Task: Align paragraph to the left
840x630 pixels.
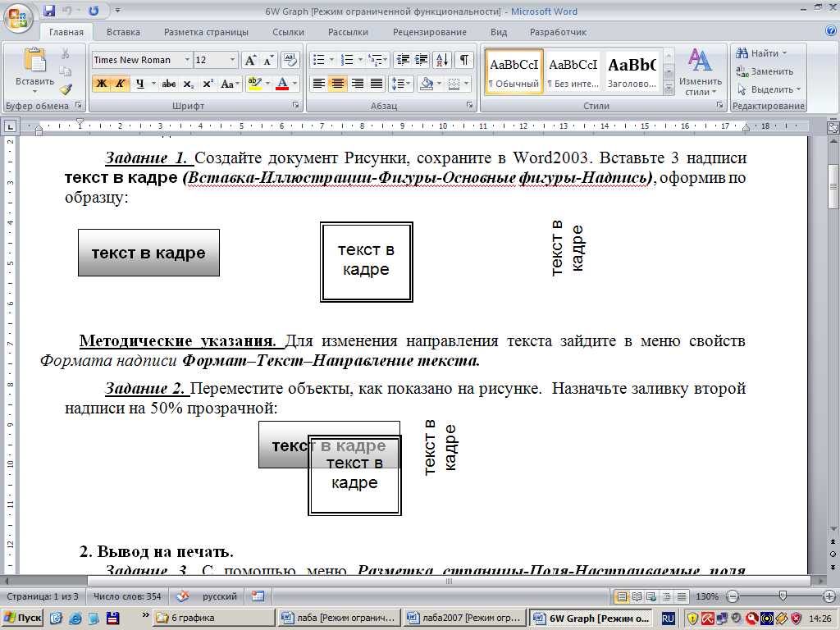Action: click(x=319, y=84)
